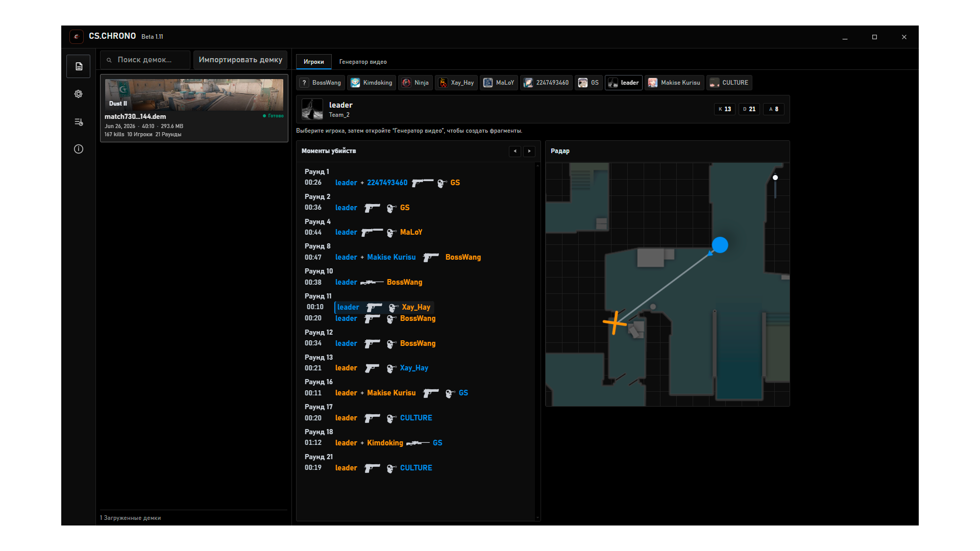
Task: Click Makise Kurisu assist name in Round 16
Action: 391,393
